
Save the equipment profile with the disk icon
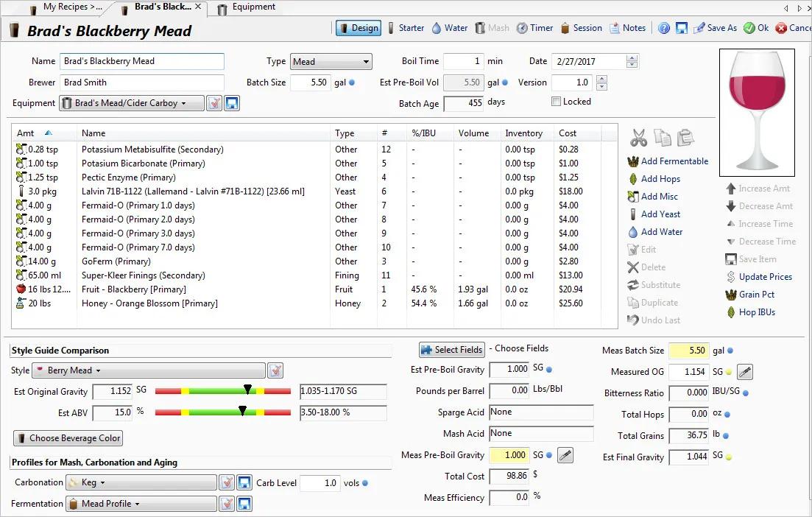click(232, 103)
